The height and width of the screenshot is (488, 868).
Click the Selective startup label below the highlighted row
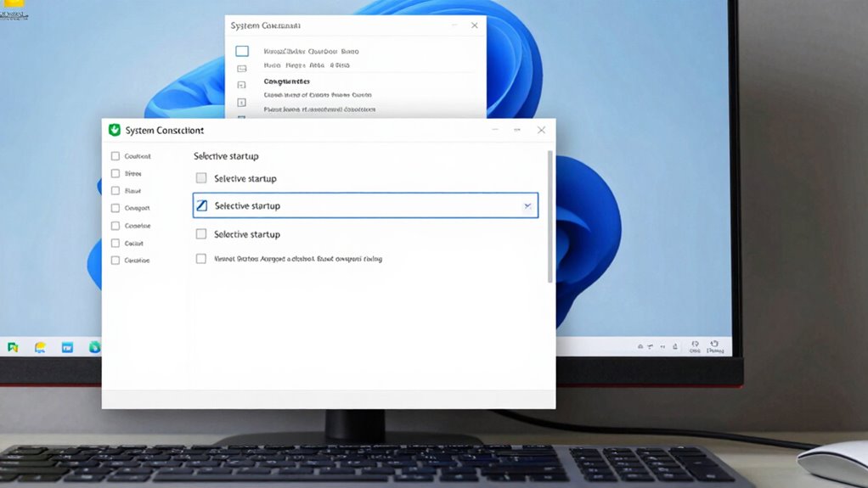tap(247, 234)
